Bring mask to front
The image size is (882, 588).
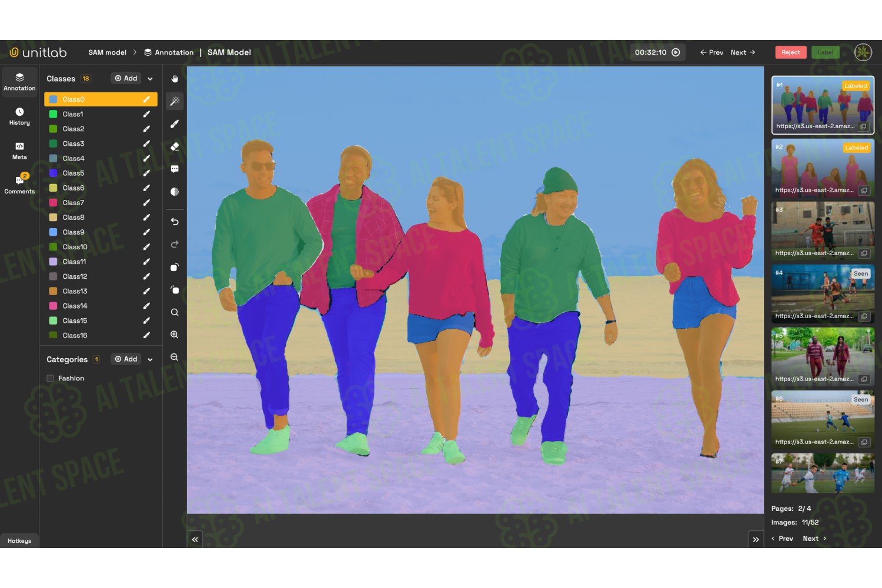click(x=175, y=267)
